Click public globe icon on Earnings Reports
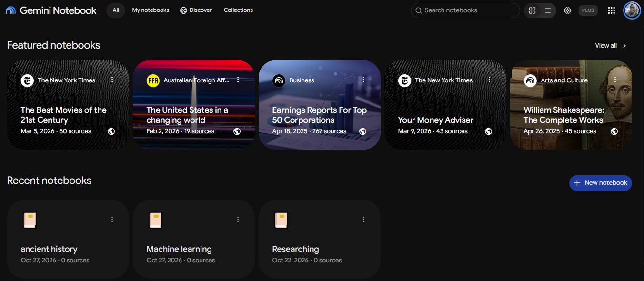Viewport: 644px width, 281px height. pyautogui.click(x=363, y=131)
